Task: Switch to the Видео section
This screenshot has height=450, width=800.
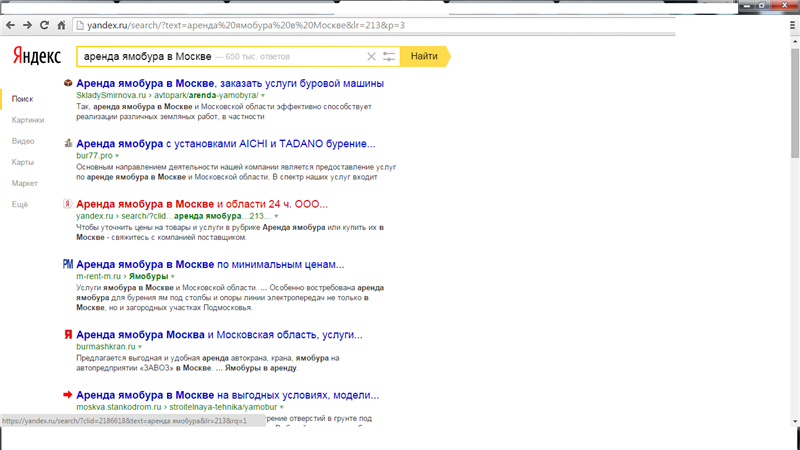Action: click(x=23, y=141)
